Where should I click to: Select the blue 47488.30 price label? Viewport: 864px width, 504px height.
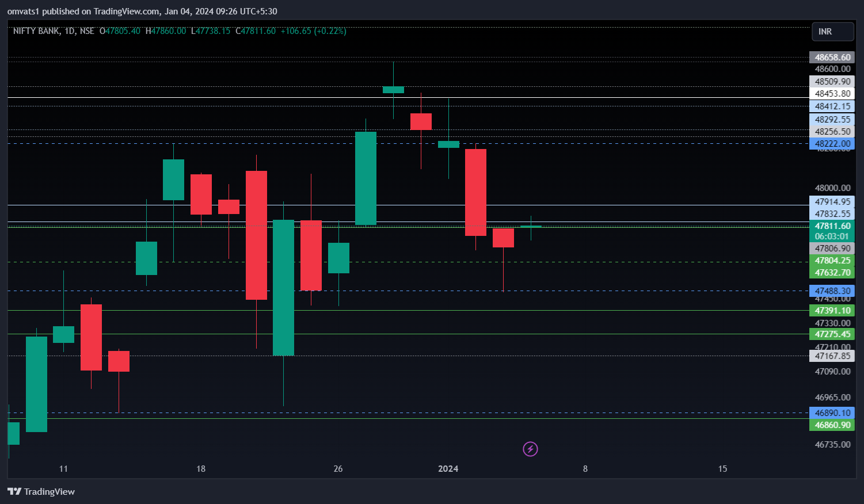tap(832, 291)
